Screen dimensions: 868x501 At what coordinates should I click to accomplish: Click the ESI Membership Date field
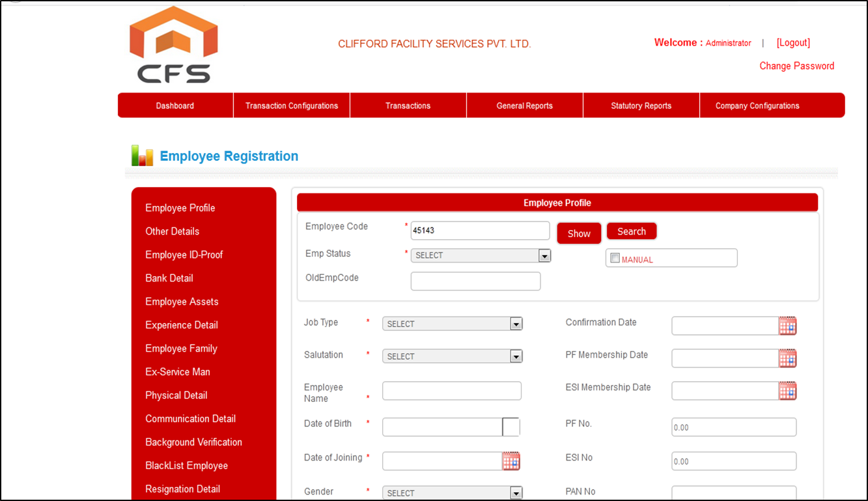coord(725,391)
